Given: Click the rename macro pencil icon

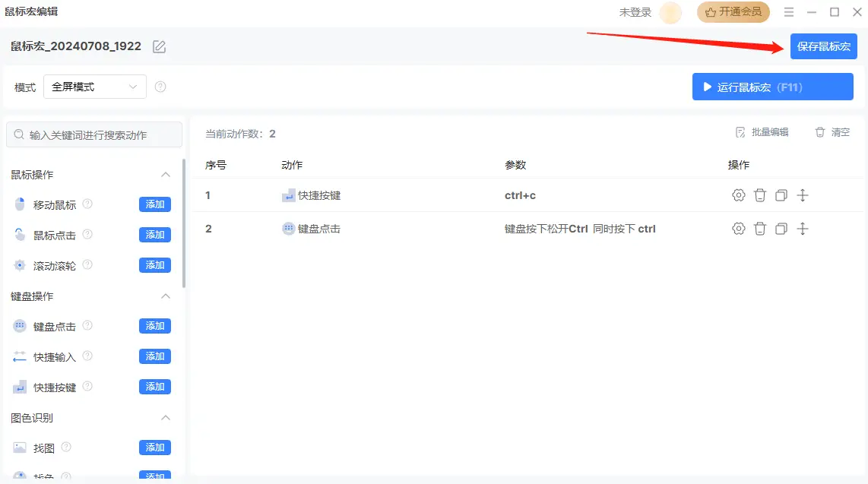Looking at the screenshot, I should click(x=159, y=46).
